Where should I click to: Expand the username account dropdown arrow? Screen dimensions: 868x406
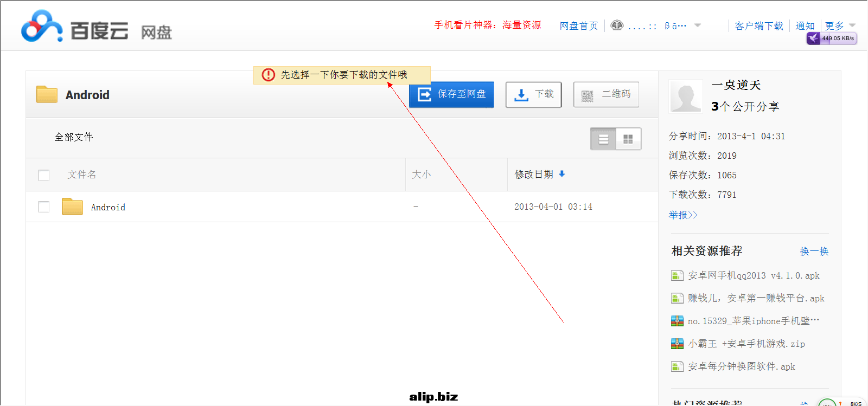coord(698,25)
